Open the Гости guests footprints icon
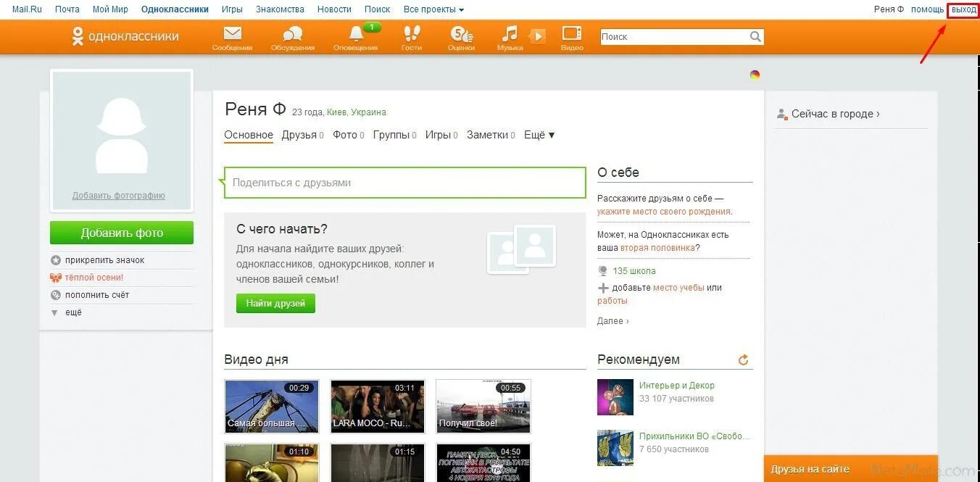Viewport: 980px width, 482px height. (411, 38)
